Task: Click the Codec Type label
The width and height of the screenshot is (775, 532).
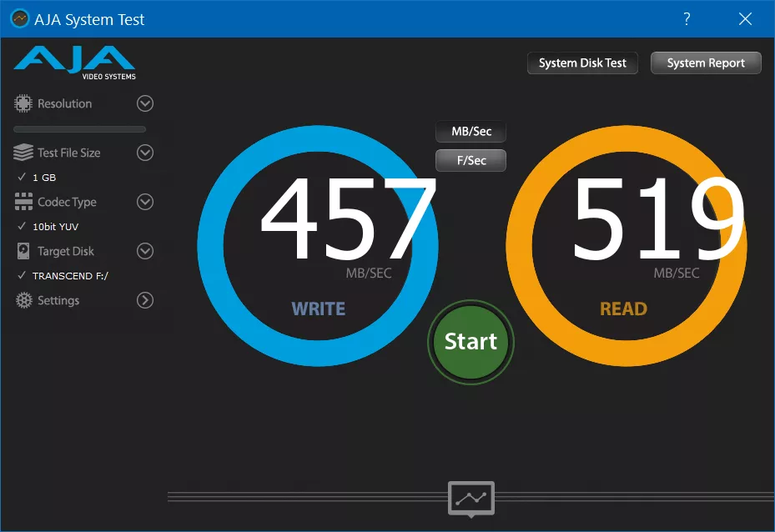Action: tap(68, 203)
